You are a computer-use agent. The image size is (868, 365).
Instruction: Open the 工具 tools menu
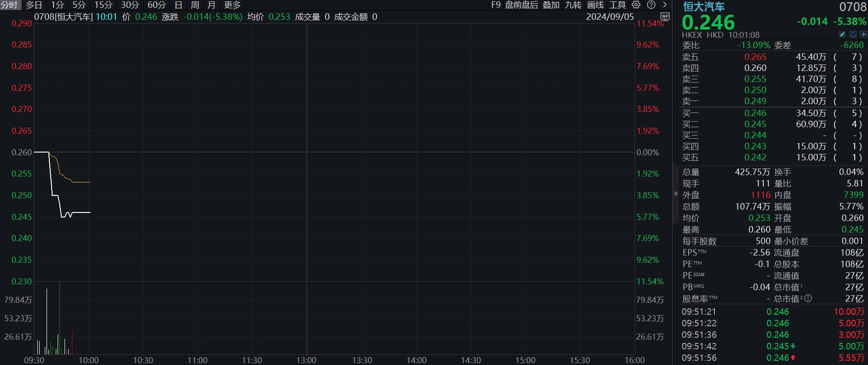[x=618, y=5]
